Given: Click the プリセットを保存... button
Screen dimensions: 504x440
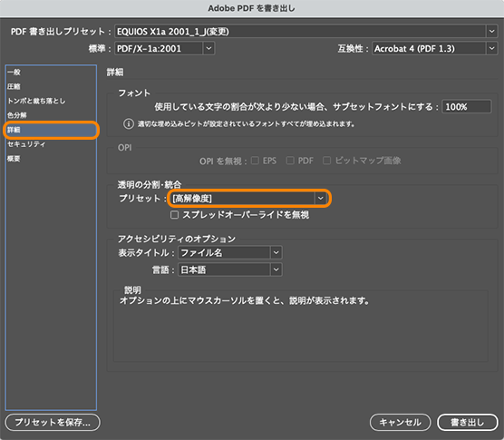Looking at the screenshot, I should pyautogui.click(x=53, y=422).
